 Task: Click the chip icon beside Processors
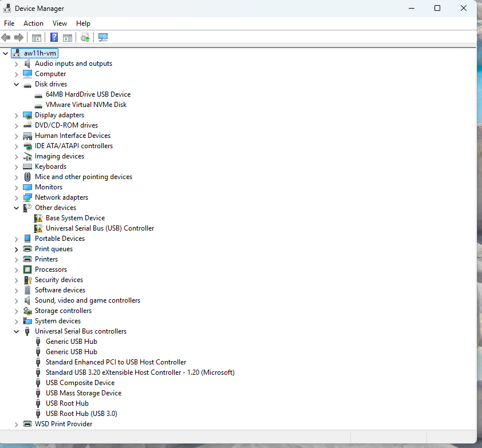point(27,269)
